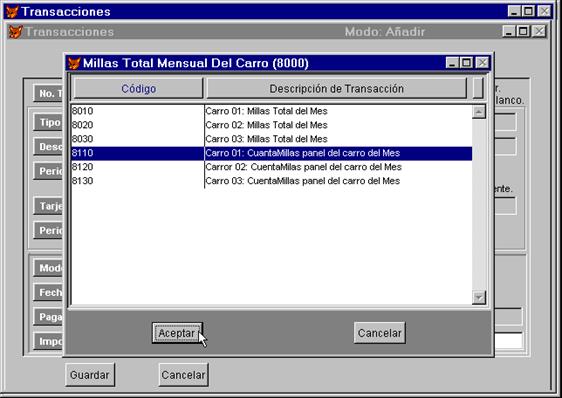Image resolution: width=562 pixels, height=398 pixels.
Task: Select code 8020 in the list
Action: 82,125
